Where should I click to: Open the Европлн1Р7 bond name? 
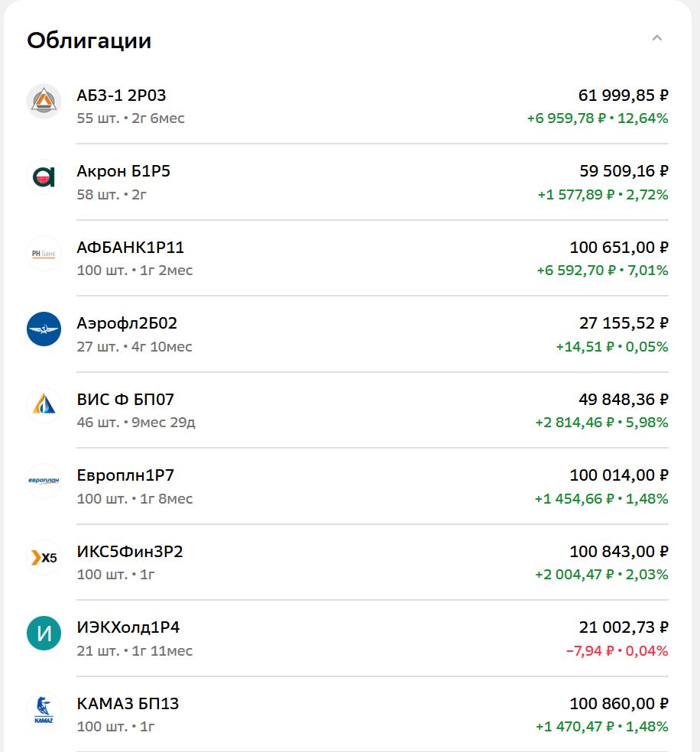(125, 475)
